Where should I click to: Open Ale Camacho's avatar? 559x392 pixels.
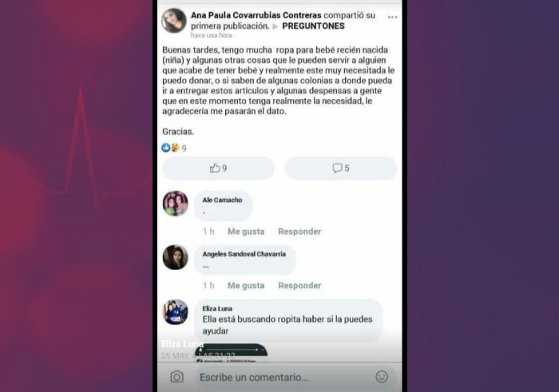point(176,204)
